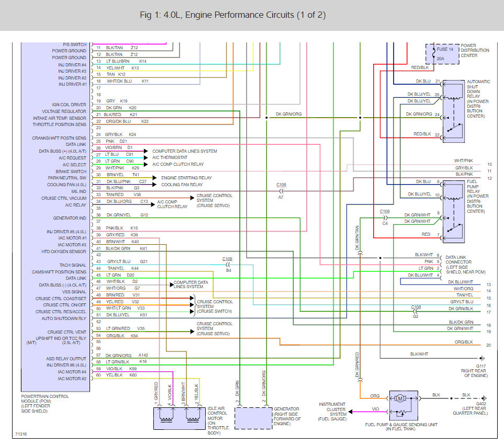Click the 'ORG/BLK K54' wire label

122,336
